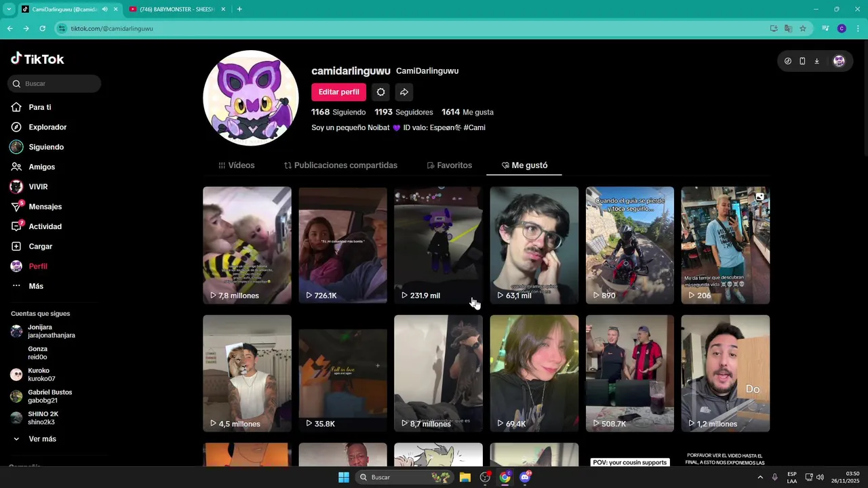Open the 508.7K video thumbnail
868x488 pixels.
pos(629,373)
